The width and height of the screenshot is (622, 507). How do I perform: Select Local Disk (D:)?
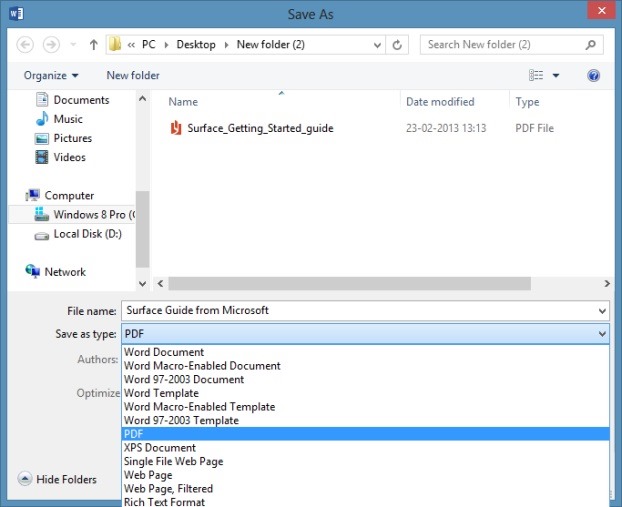[x=87, y=234]
